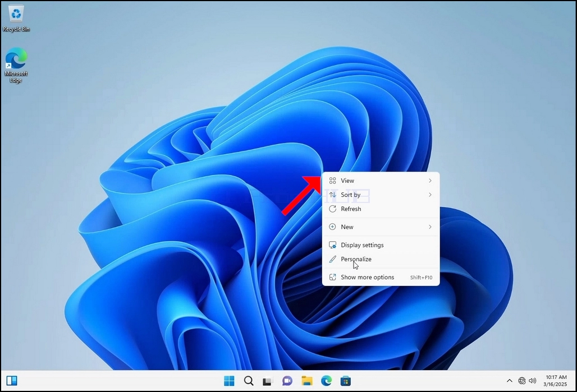Viewport: 577px width, 392px height.
Task: Choose Refresh in context menu
Action: [x=381, y=209]
